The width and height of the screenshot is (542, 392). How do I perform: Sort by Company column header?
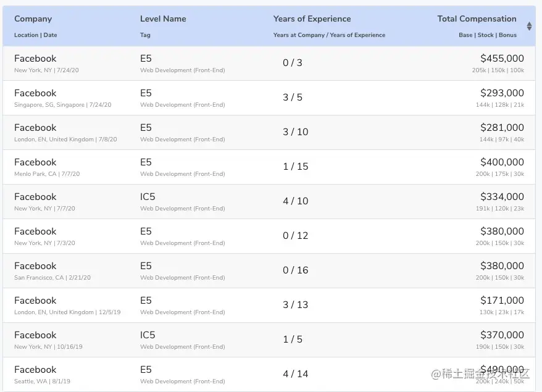(x=33, y=19)
